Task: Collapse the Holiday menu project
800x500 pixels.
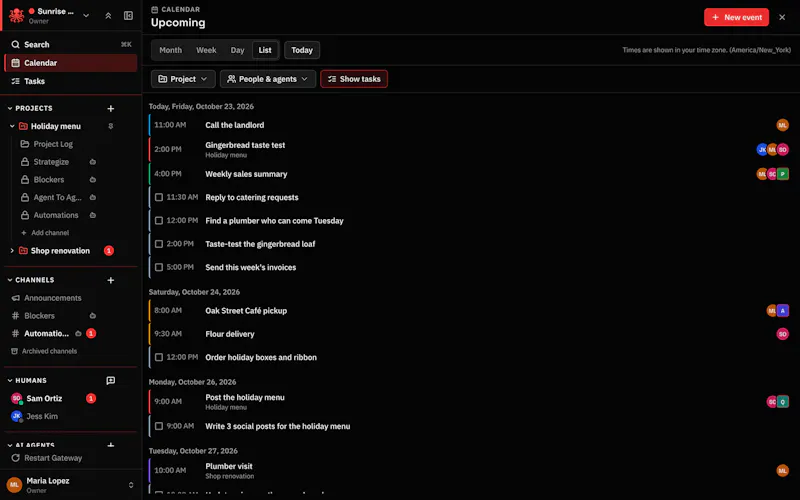Action: [x=12, y=126]
